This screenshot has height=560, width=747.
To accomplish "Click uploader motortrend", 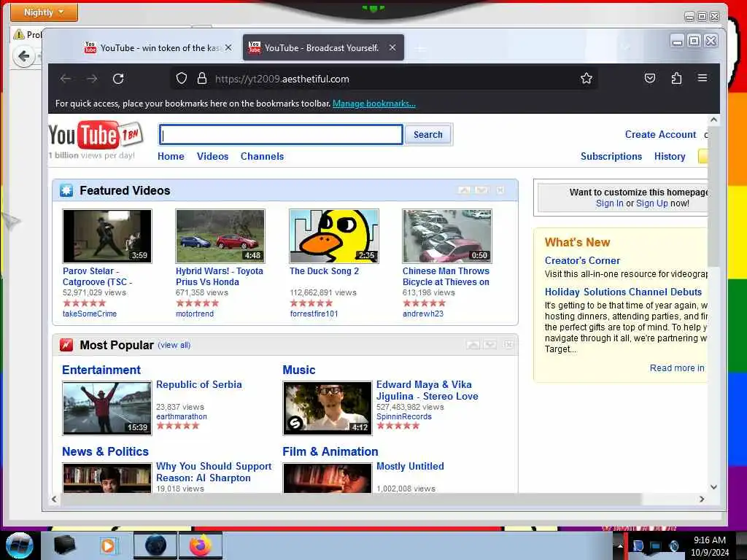I will coord(195,314).
